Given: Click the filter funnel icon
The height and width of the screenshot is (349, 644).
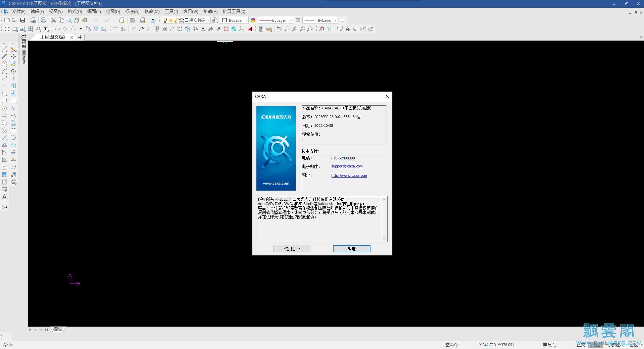Looking at the screenshot, I should pos(330,29).
